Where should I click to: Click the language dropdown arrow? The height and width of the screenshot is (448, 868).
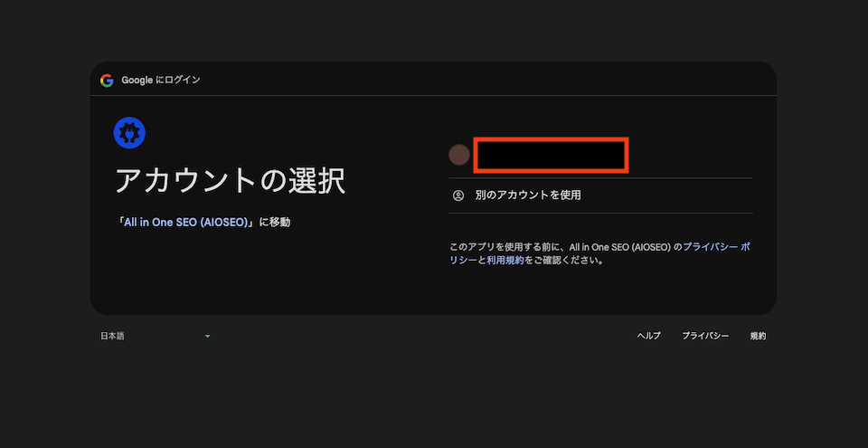pyautogui.click(x=208, y=336)
